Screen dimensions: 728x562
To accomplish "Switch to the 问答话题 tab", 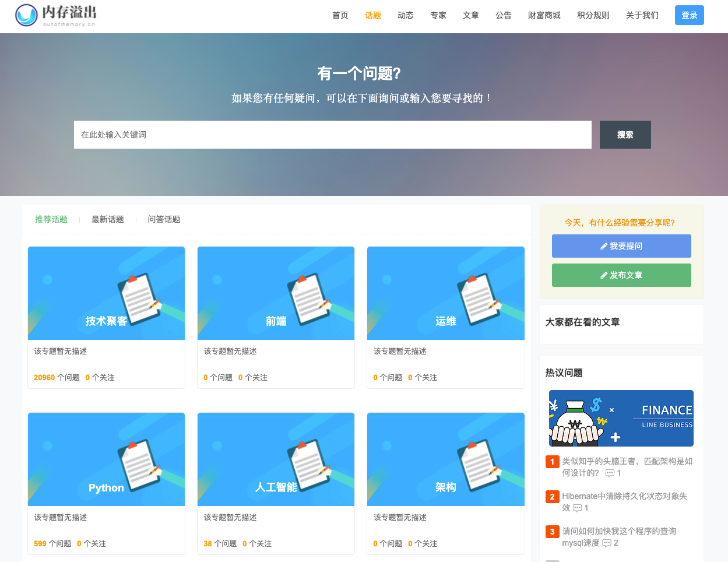I will 165,219.
